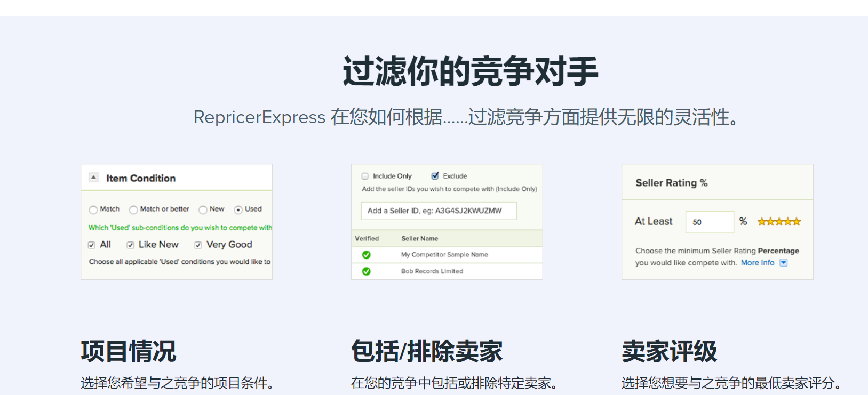Click the RepricerExpress subtitle sentence
868x395 pixels.
(x=466, y=117)
